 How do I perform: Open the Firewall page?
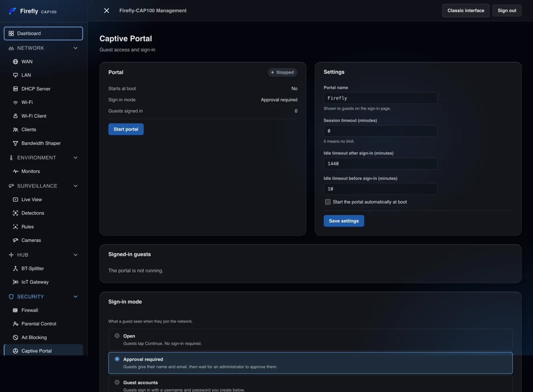(43, 310)
